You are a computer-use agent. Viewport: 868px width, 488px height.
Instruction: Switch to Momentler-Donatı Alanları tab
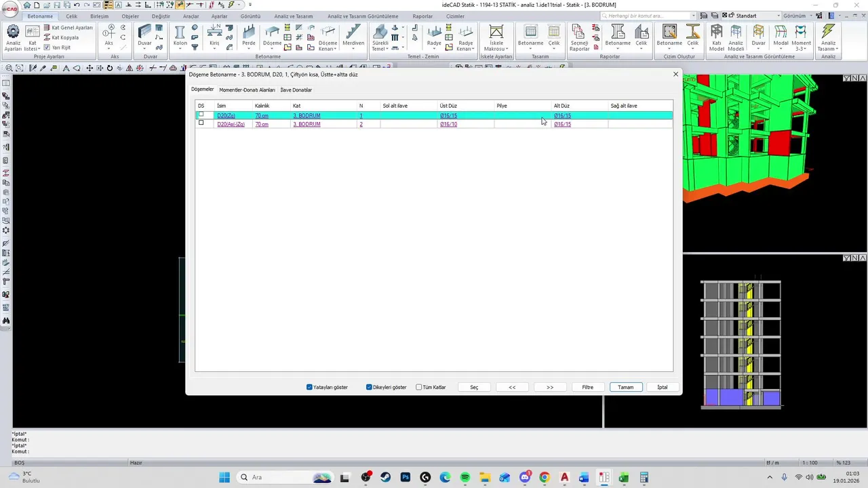247,89
